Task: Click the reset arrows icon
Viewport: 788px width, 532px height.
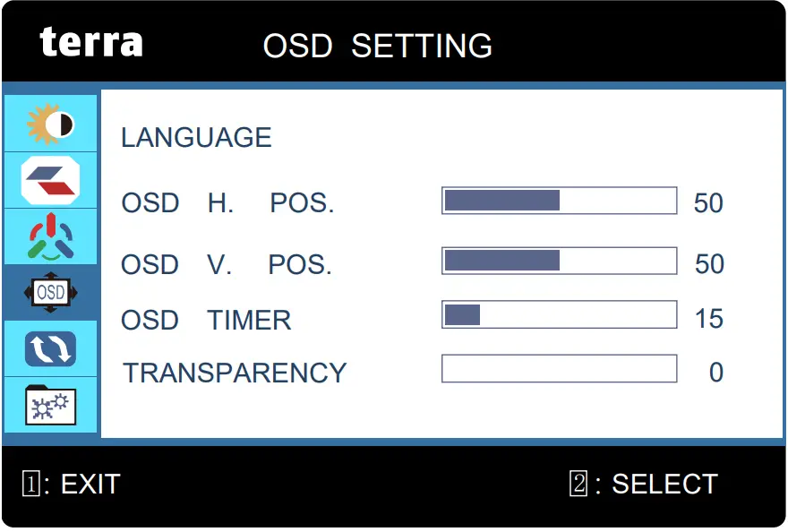Action: coord(50,349)
